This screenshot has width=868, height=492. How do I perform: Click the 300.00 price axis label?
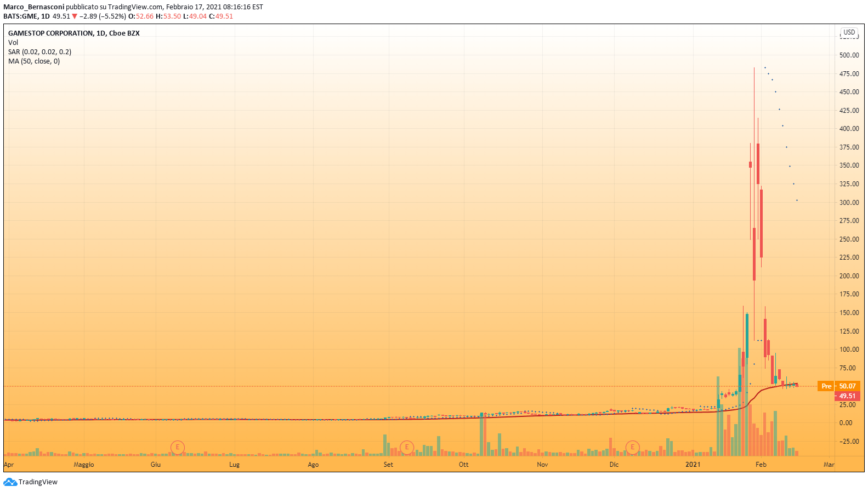coord(849,203)
